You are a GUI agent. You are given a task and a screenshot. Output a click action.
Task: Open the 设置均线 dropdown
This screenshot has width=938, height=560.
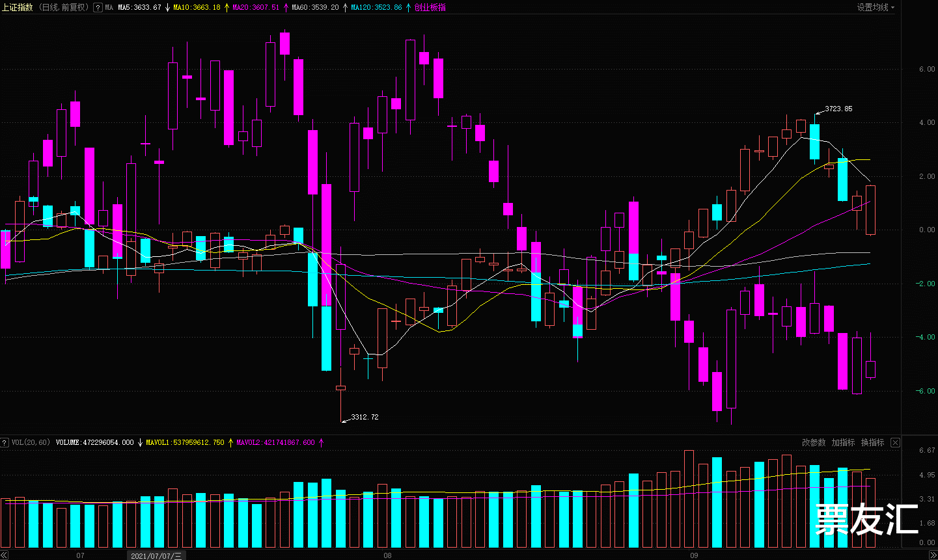coord(876,8)
